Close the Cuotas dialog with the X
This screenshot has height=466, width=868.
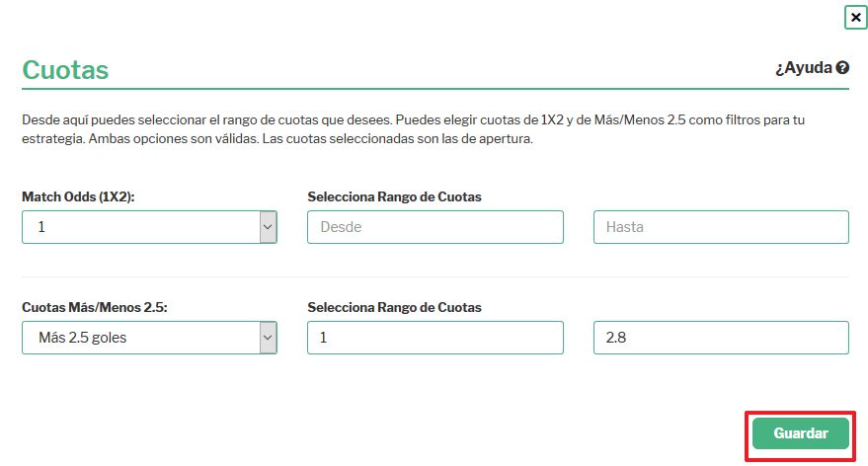pos(855,17)
